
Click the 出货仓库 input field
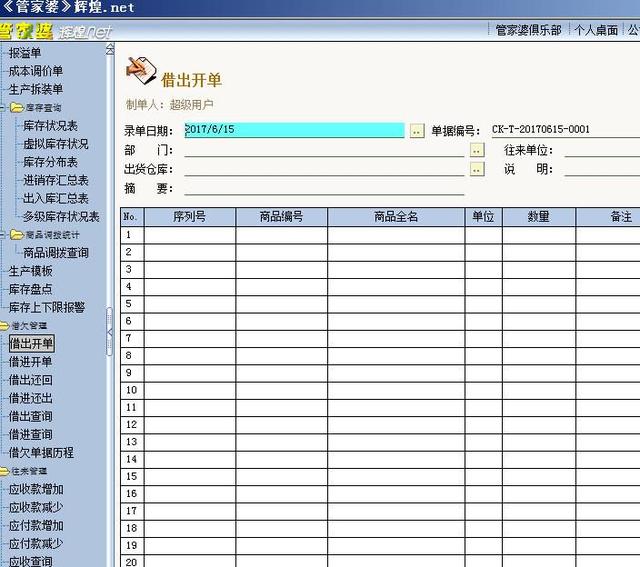click(x=324, y=169)
